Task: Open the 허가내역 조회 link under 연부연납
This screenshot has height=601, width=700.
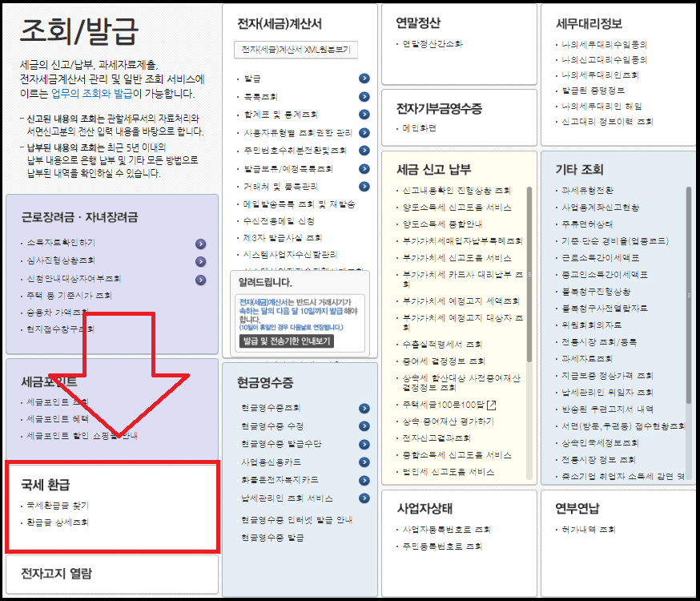Action: tap(589, 530)
